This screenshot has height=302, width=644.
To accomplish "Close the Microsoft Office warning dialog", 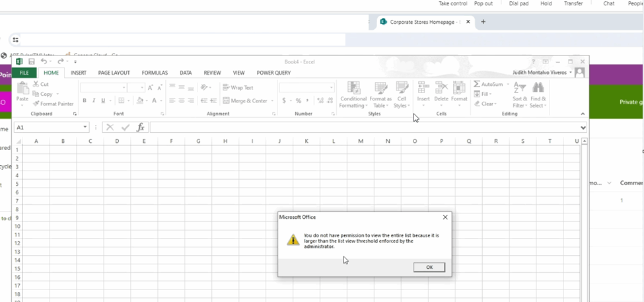I will pos(445,217).
